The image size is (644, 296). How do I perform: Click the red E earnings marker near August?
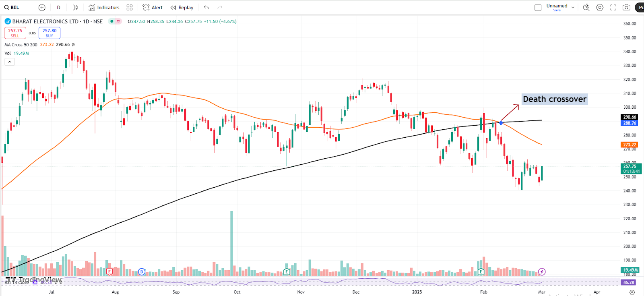(x=109, y=272)
